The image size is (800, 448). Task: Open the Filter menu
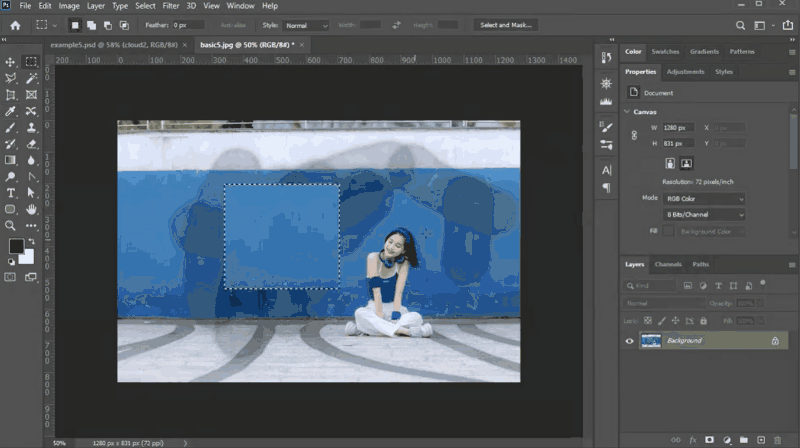(x=171, y=6)
